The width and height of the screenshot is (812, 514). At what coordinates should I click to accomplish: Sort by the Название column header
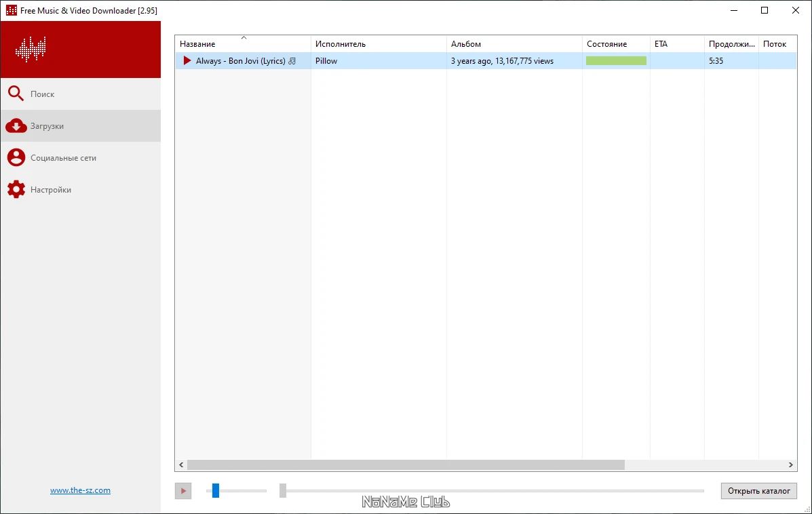[243, 44]
